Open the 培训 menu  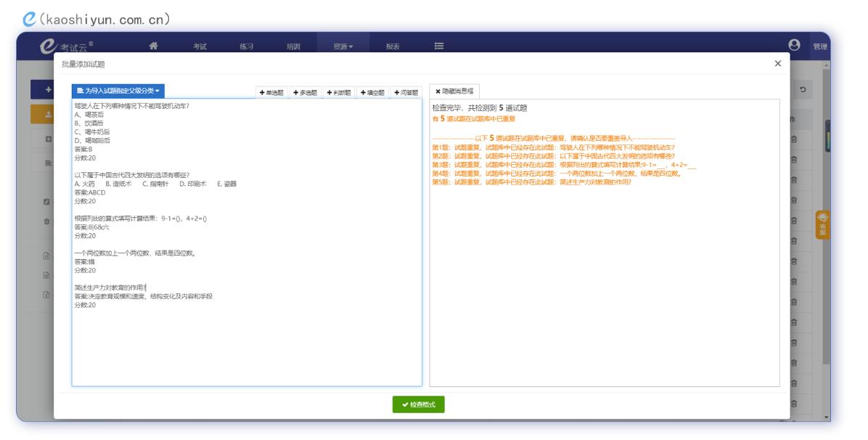tap(293, 46)
